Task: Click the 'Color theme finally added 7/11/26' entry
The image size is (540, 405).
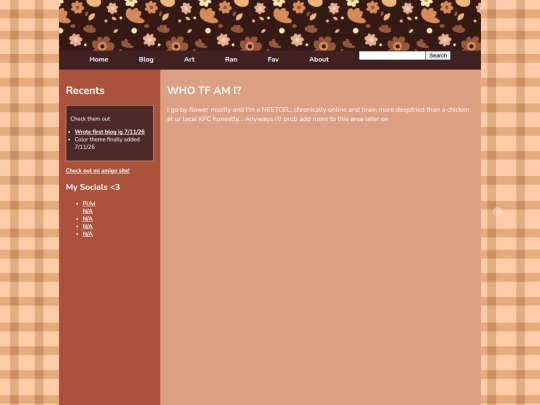Action: pyautogui.click(x=107, y=143)
